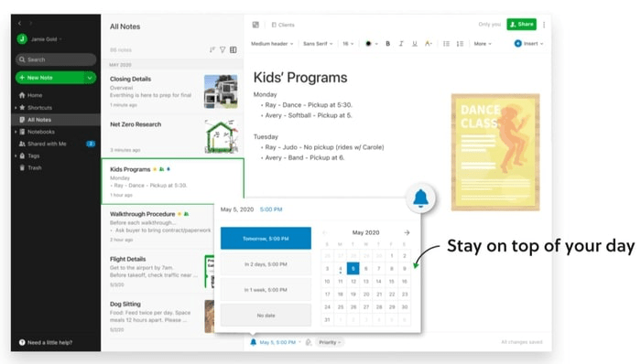Apply Italic formatting from toolbar
Screen dimensions: 641x364
click(x=401, y=44)
